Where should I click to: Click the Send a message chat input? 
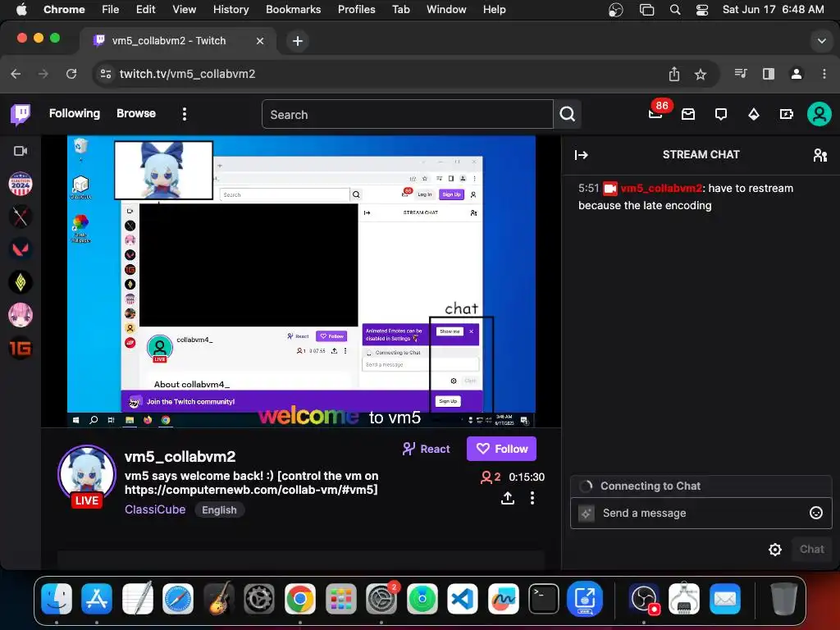click(x=702, y=513)
